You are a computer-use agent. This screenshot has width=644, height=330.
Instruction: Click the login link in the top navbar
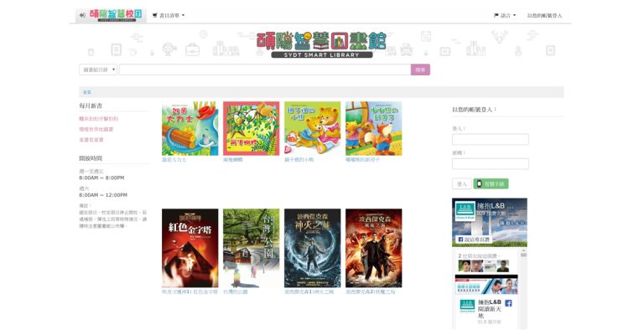pyautogui.click(x=544, y=16)
